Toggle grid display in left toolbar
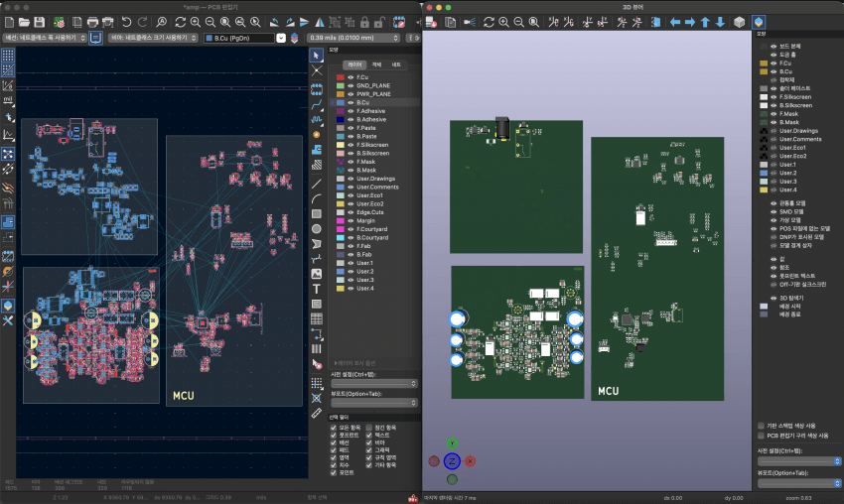844x504 pixels. click(8, 56)
